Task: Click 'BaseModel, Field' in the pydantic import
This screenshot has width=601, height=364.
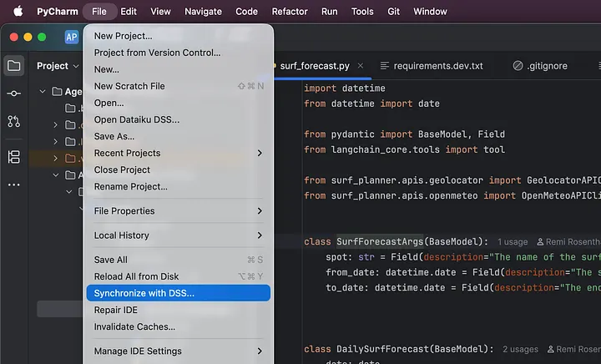Action: point(462,134)
